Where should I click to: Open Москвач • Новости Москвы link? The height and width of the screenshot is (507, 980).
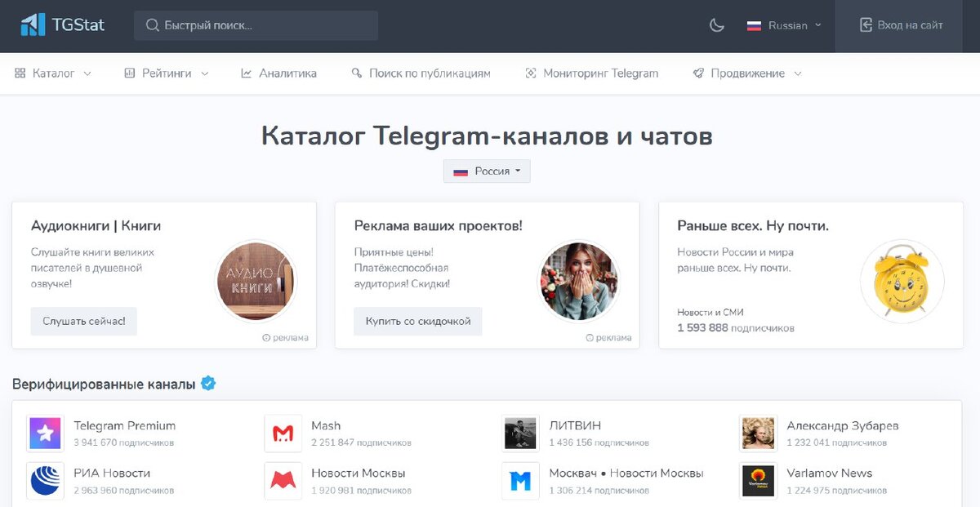point(626,473)
